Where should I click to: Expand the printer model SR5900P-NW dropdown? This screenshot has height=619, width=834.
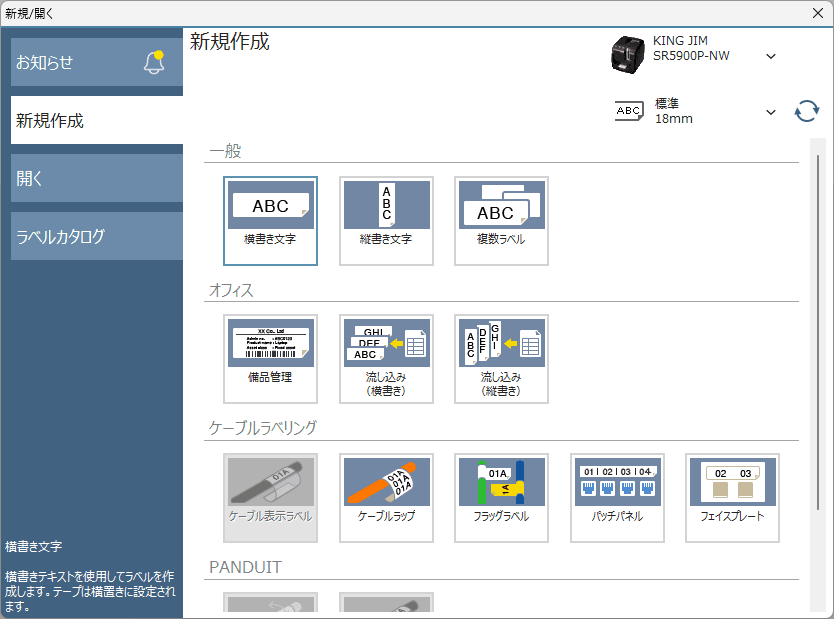coord(771,56)
